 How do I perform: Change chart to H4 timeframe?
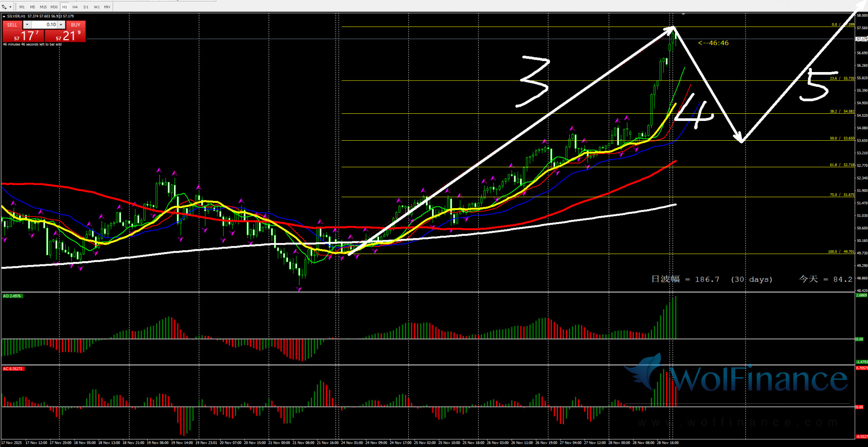[x=75, y=7]
